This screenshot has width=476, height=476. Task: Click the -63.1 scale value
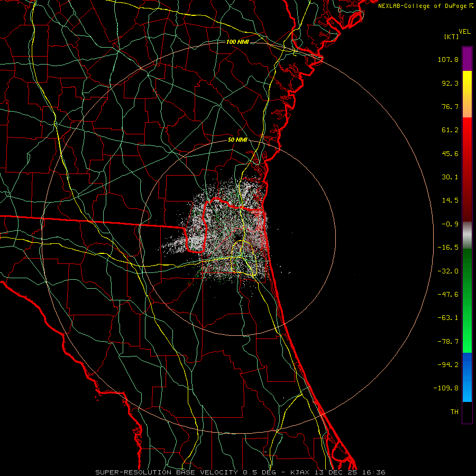point(448,318)
